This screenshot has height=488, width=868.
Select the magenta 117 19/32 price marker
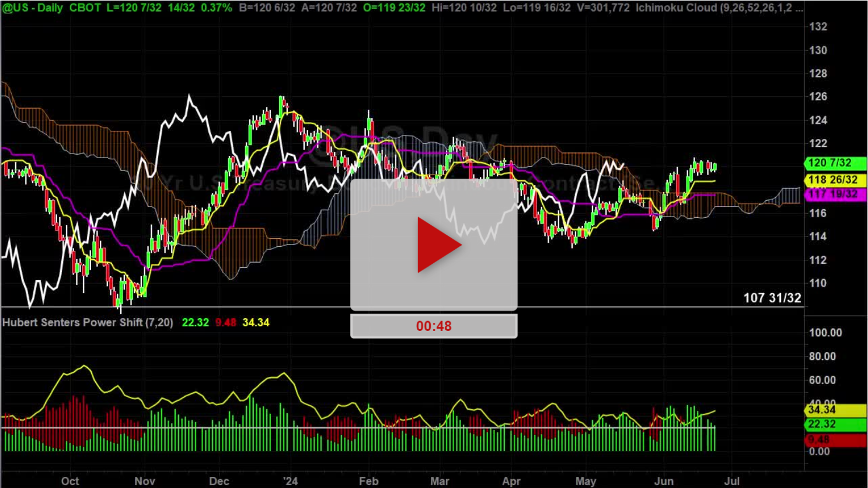(832, 194)
